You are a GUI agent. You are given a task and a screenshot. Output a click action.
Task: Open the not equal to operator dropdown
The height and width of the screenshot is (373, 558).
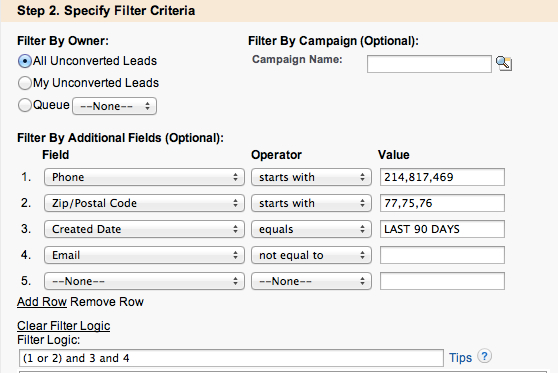pyautogui.click(x=311, y=255)
